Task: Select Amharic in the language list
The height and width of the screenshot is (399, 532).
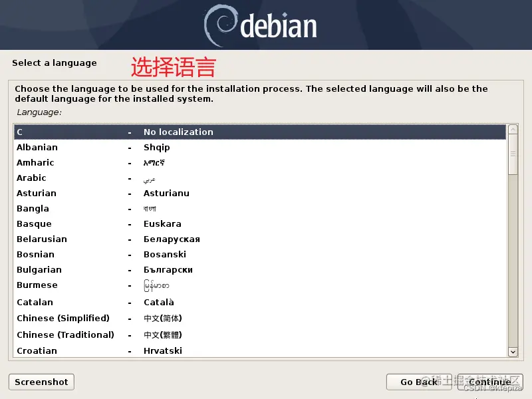Action: tap(260, 162)
